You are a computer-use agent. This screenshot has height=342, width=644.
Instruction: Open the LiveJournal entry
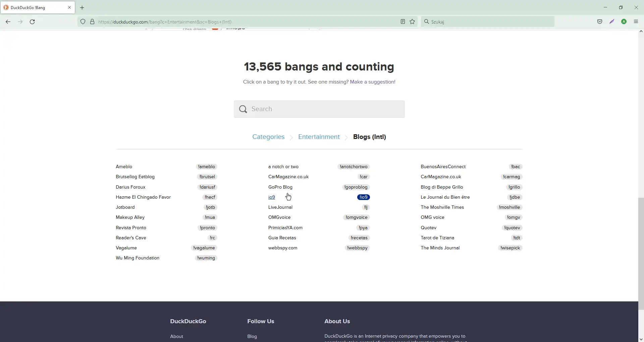pos(280,207)
